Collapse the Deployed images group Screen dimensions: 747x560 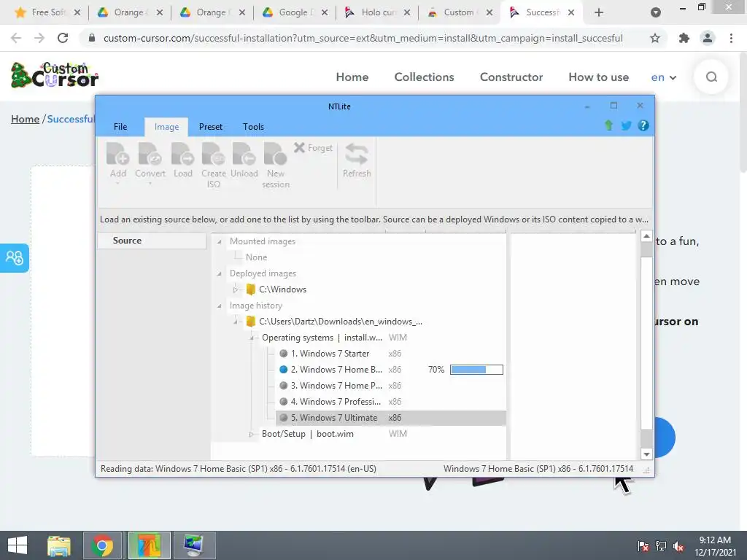[219, 273]
